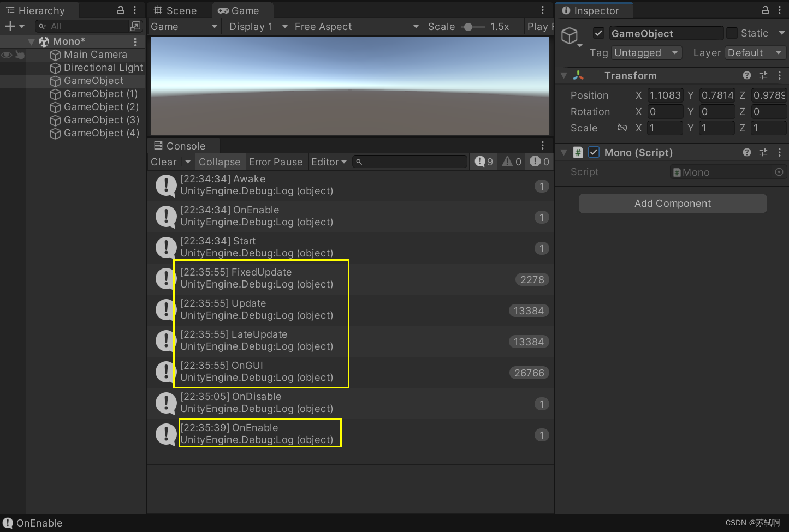Toggle scene visibility eye for GameObject row
Screen dimensions: 789x532
pos(6,81)
